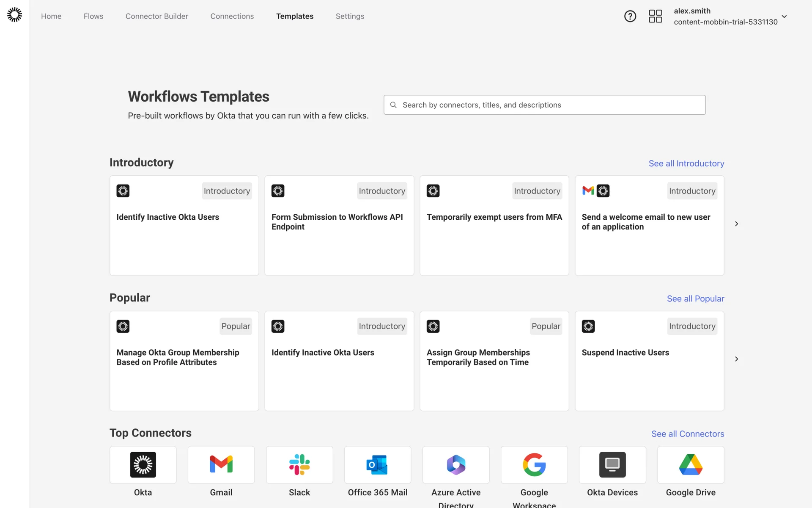Choose the Google Drive connector icon
Screen dimensions: 812x508
click(691, 464)
